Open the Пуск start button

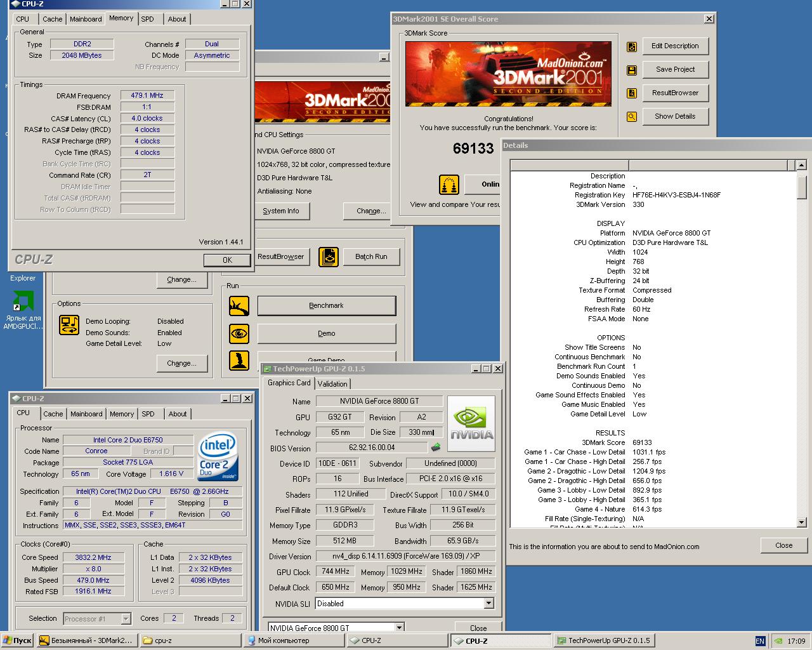[x=18, y=641]
